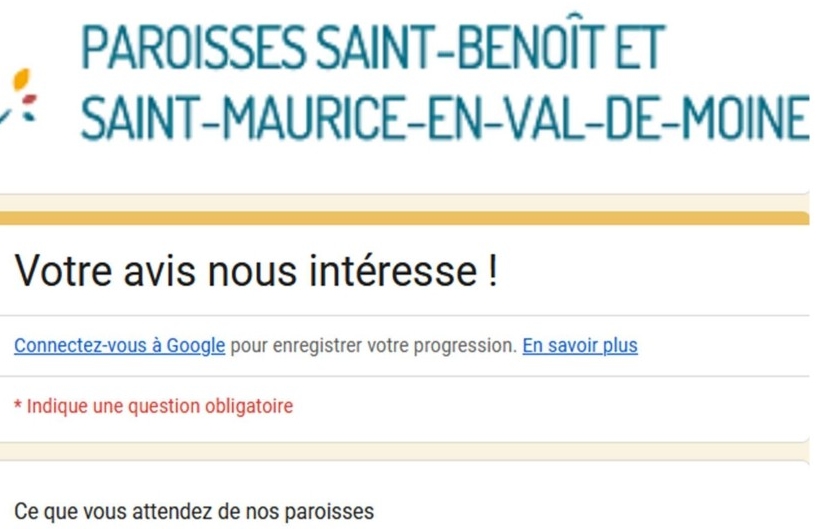This screenshot has width=818, height=529.
Task: Click the word "Google" in the sign-in link
Action: pos(195,346)
